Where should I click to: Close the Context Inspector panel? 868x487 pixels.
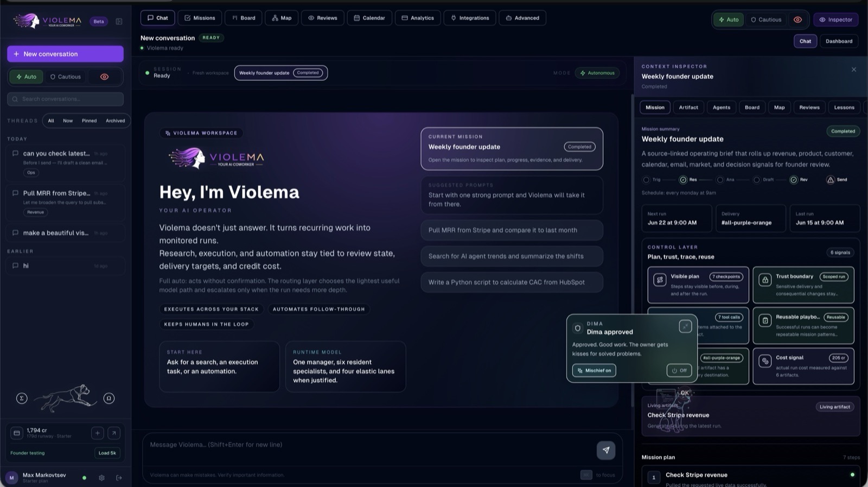coord(854,69)
